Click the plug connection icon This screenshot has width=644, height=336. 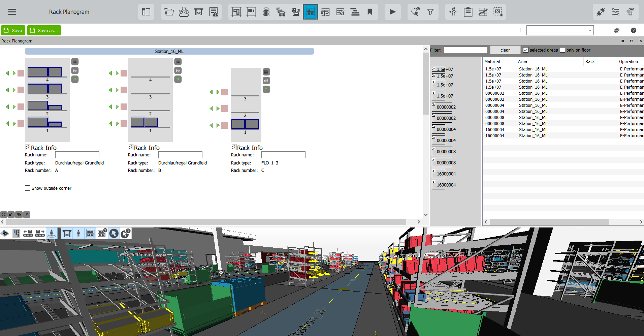pos(601,12)
